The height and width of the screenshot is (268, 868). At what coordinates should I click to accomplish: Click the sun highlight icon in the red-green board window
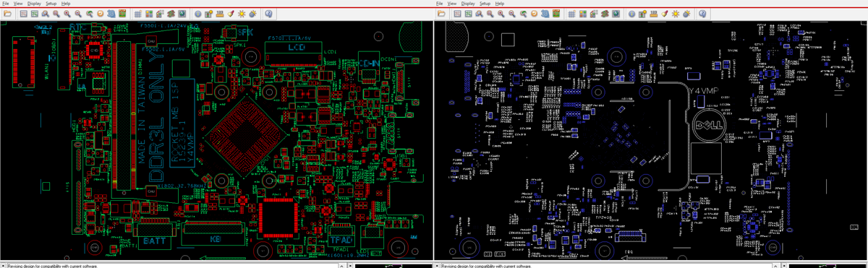(241, 14)
